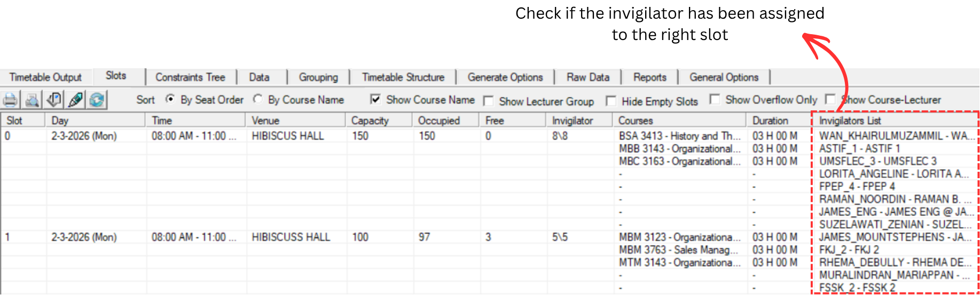Select invigilator WAN_KHAIRULMUZAMMIL
This screenshot has height=295, width=980.
pyautogui.click(x=896, y=136)
